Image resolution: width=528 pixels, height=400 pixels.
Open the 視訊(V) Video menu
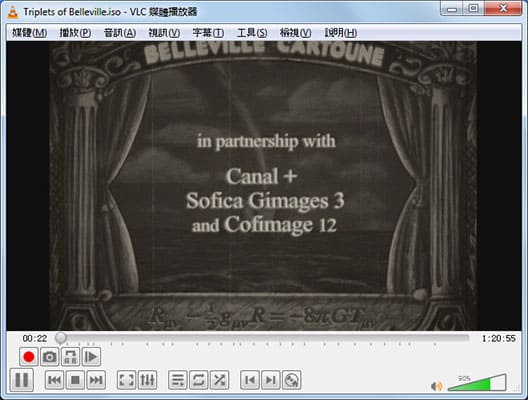click(164, 33)
